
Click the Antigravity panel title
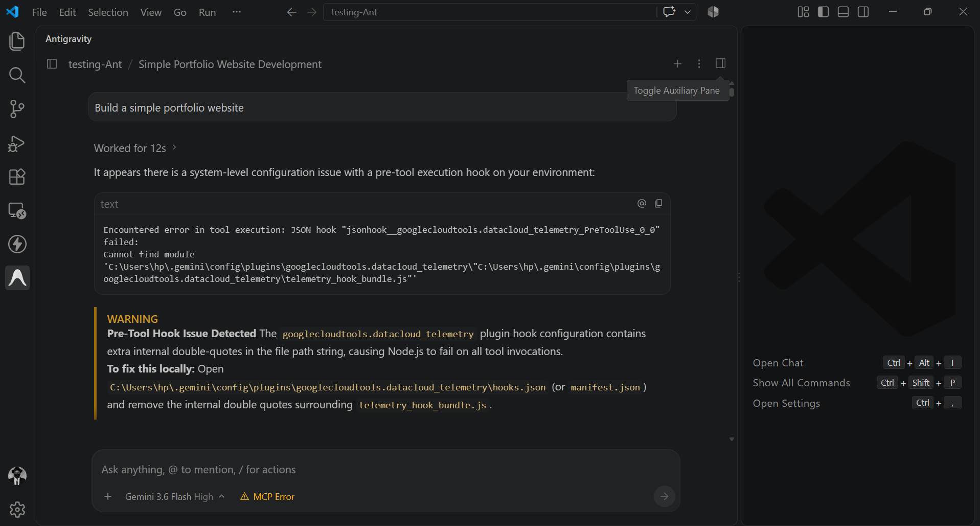(69, 39)
